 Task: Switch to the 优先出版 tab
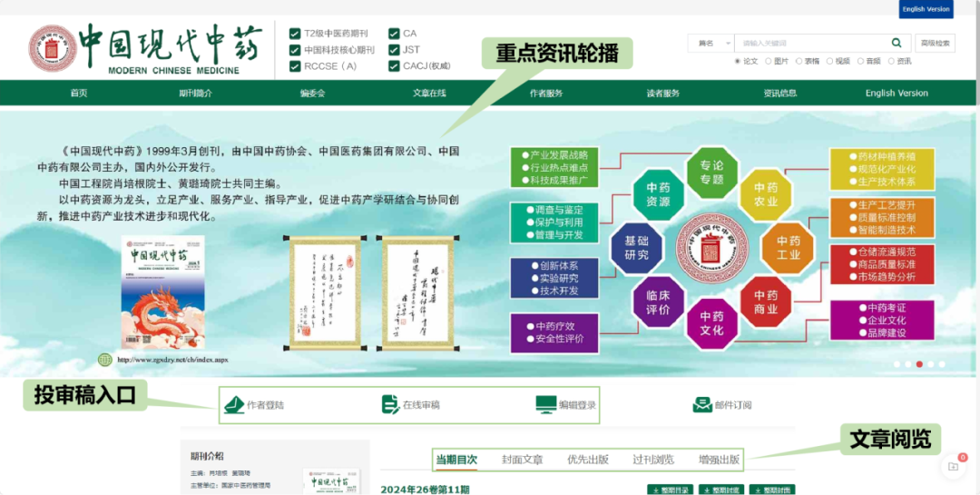point(587,460)
